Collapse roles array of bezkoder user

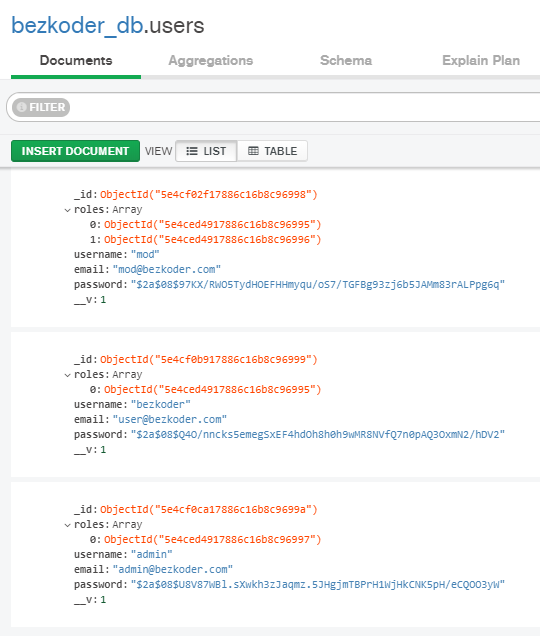pos(67,375)
